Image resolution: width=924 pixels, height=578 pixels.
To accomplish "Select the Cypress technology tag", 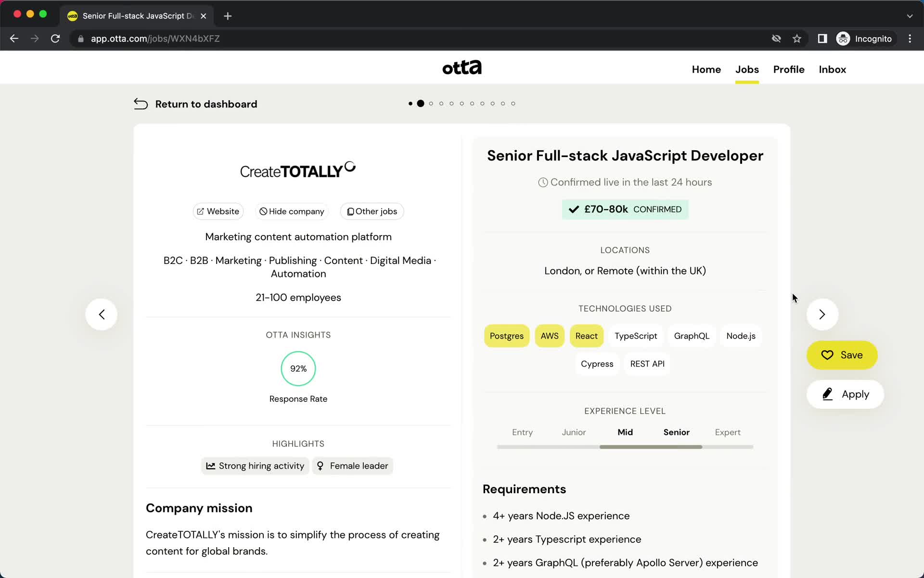I will click(x=597, y=364).
